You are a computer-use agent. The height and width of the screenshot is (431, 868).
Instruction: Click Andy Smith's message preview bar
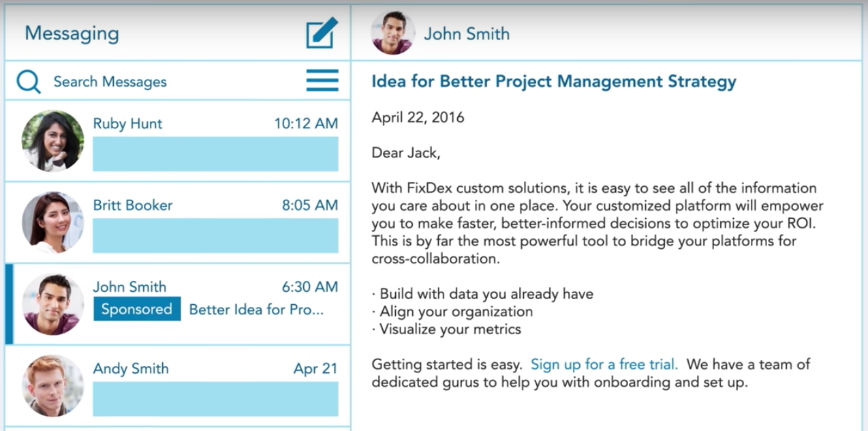[x=215, y=399]
